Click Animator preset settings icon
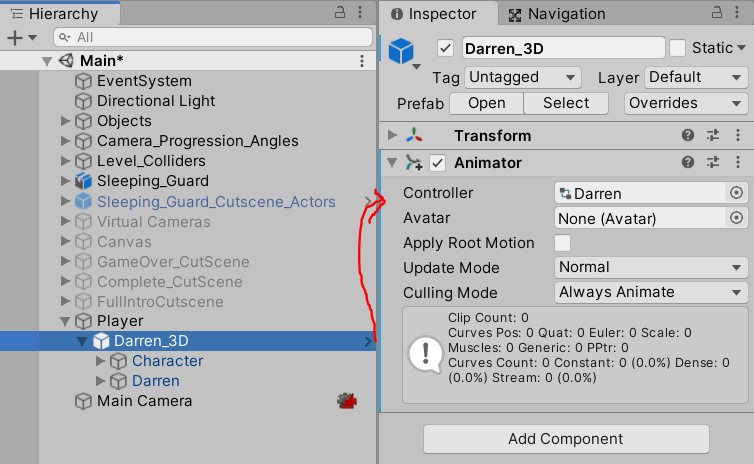Screen dimensions: 754x464 713,163
